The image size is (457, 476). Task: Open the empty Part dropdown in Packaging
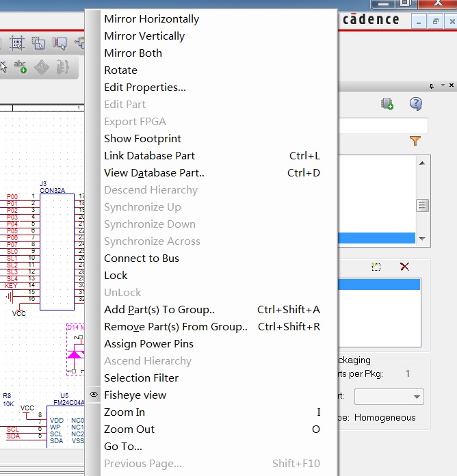pyautogui.click(x=389, y=397)
